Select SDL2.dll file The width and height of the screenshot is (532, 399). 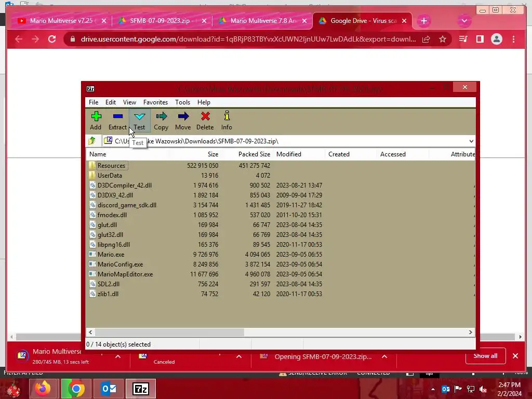(109, 284)
